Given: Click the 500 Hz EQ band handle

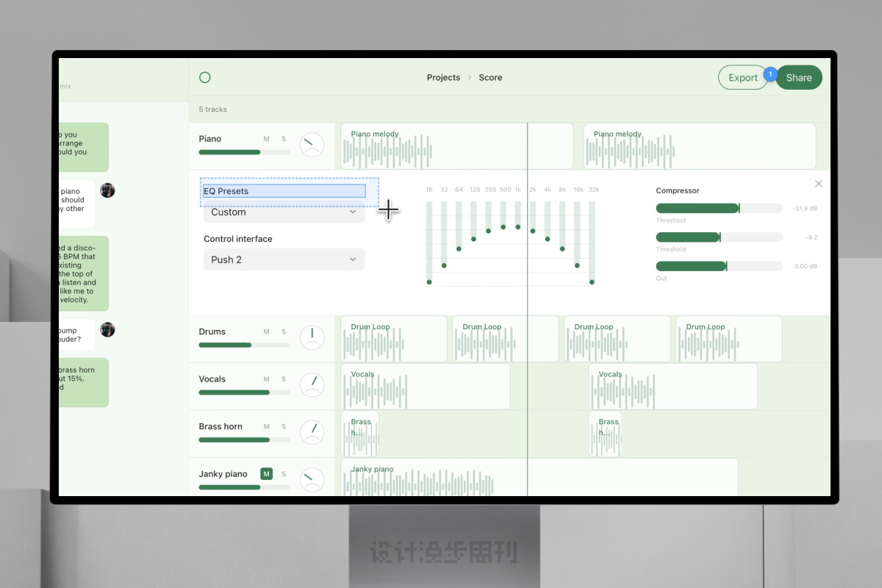Looking at the screenshot, I should 503,227.
